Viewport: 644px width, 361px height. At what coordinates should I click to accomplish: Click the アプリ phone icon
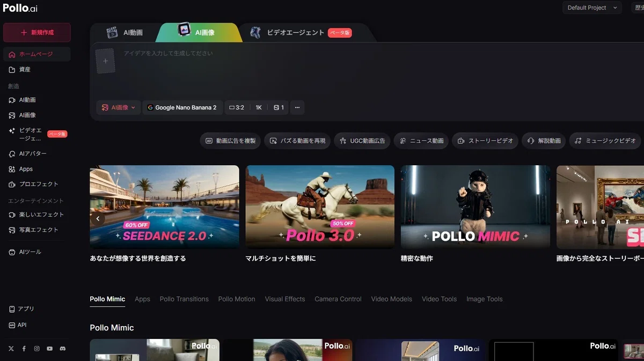tap(12, 309)
